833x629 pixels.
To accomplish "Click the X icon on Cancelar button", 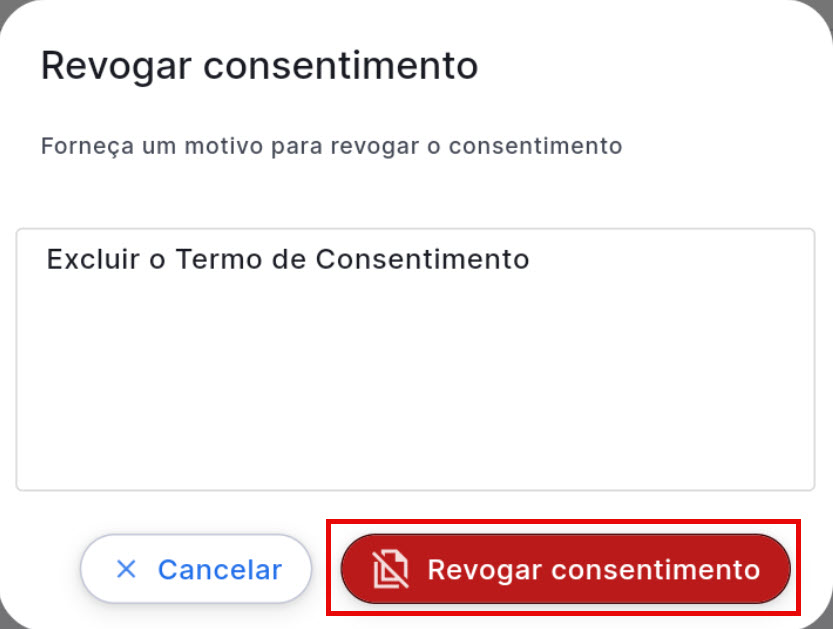I will point(126,569).
